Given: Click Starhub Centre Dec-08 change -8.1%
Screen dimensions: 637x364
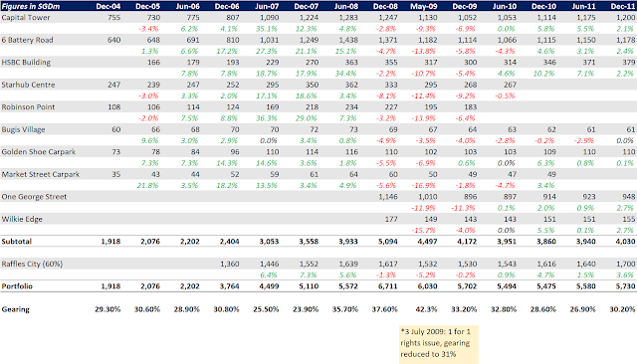Looking at the screenshot, I should 386,95.
